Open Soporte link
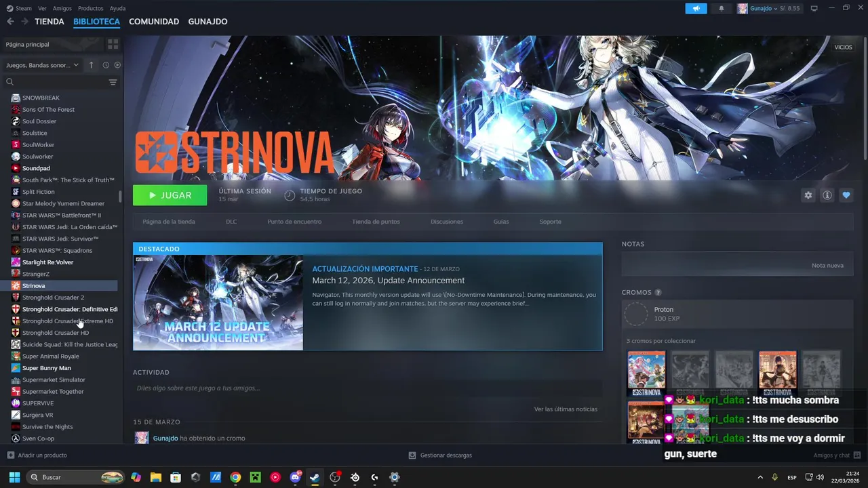This screenshot has height=488, width=868. [x=550, y=222]
